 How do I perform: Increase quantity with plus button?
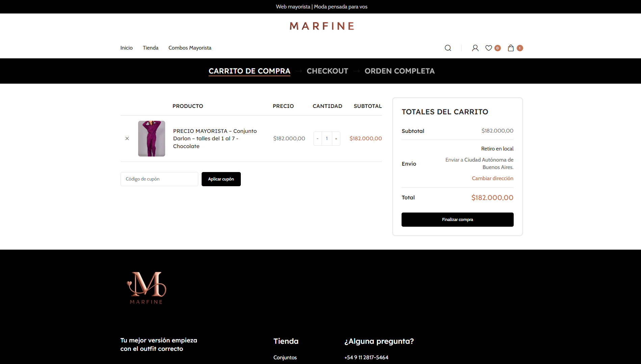click(x=336, y=139)
